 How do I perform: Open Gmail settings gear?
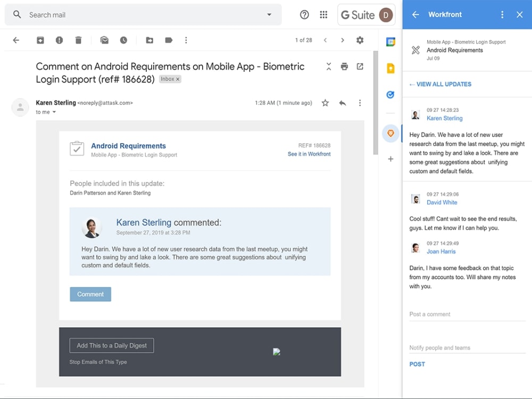click(x=360, y=40)
